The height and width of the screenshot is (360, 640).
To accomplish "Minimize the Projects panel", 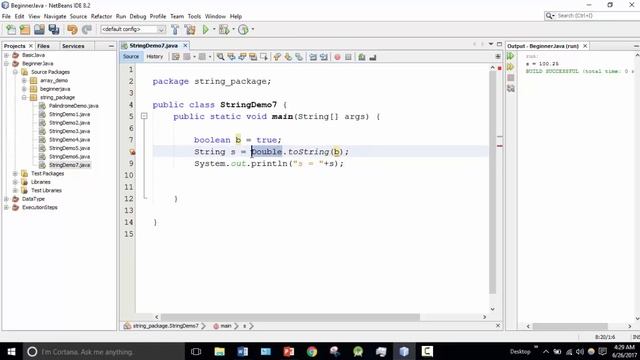I will (x=111, y=46).
